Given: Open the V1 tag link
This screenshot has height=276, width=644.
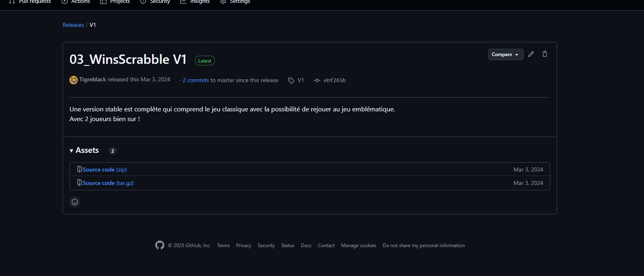Looking at the screenshot, I should pos(301,80).
